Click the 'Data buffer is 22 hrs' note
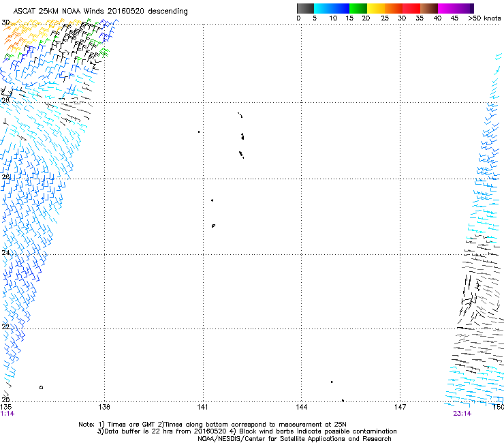 pyautogui.click(x=247, y=431)
